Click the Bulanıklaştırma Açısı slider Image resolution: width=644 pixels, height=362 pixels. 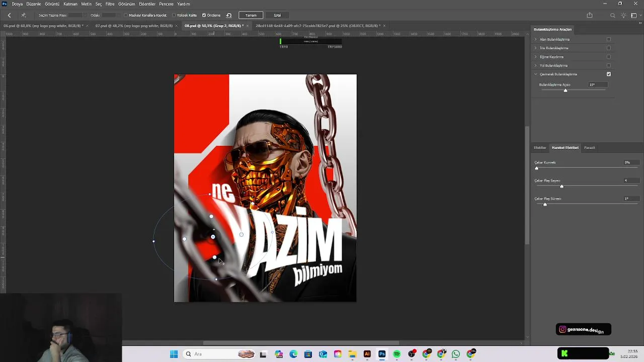tap(574, 90)
